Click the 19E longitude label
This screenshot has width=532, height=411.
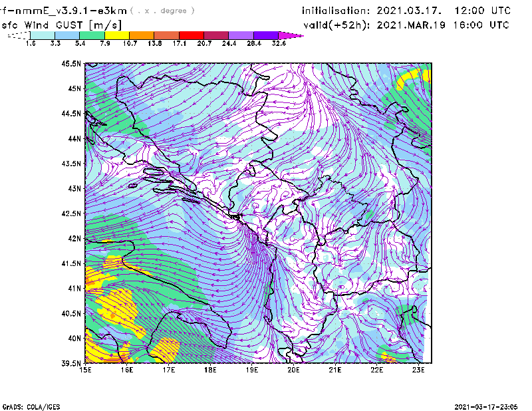[x=252, y=370]
